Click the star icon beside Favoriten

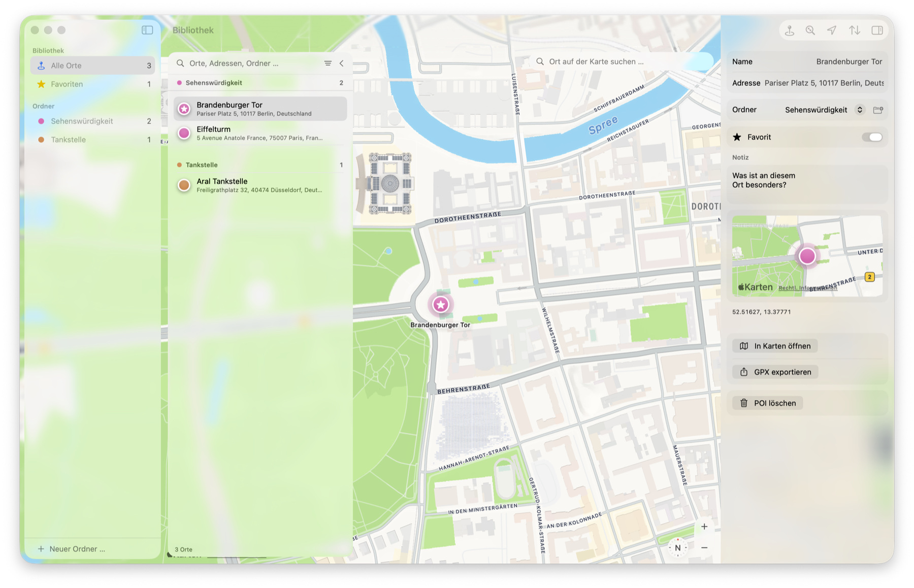point(41,84)
